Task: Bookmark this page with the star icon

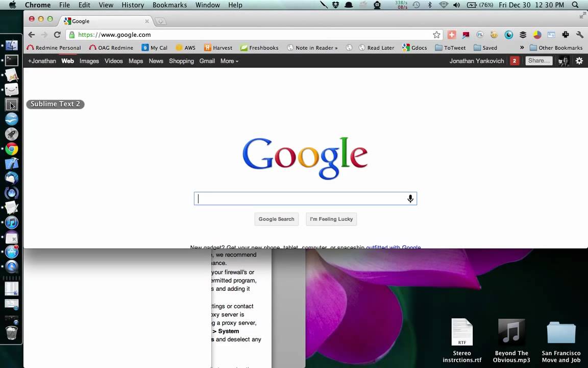Action: [x=436, y=35]
